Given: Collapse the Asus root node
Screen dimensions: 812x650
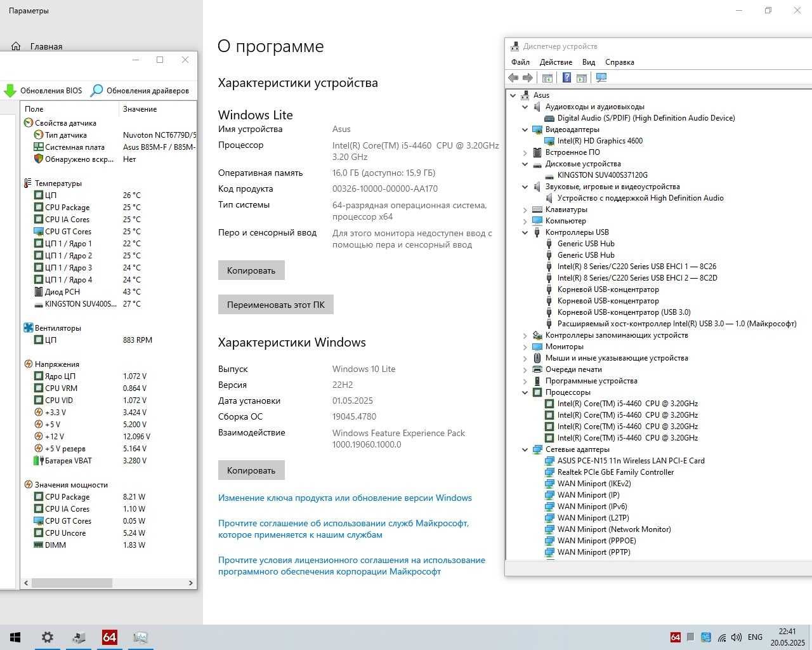Looking at the screenshot, I should tap(513, 95).
